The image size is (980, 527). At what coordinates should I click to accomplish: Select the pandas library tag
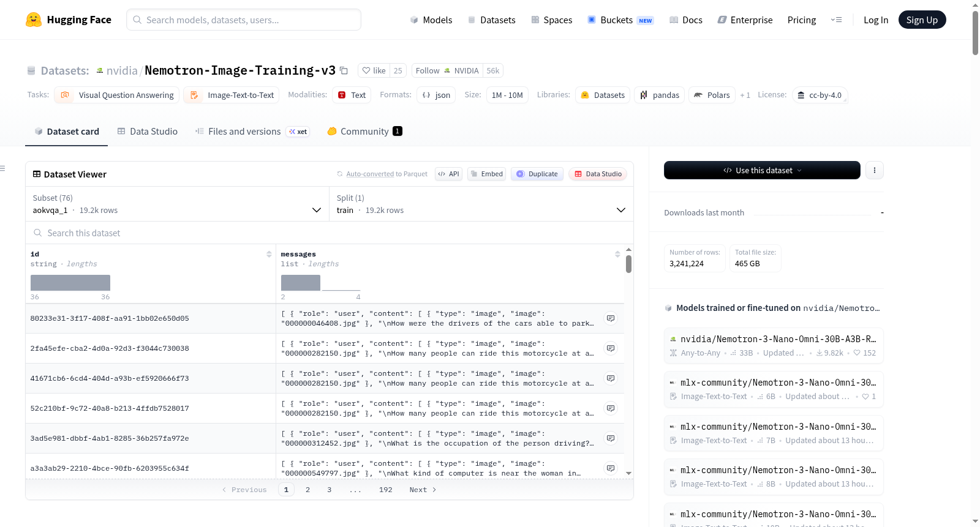[660, 95]
